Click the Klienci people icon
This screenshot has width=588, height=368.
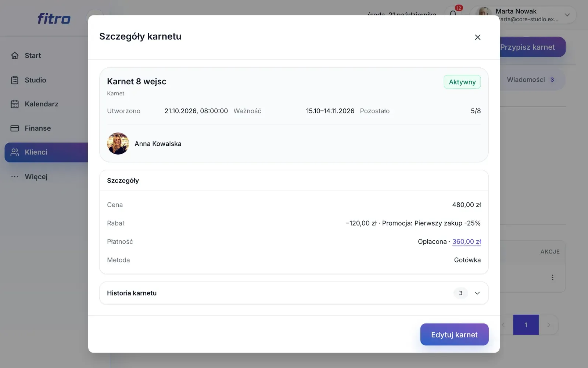(15, 152)
